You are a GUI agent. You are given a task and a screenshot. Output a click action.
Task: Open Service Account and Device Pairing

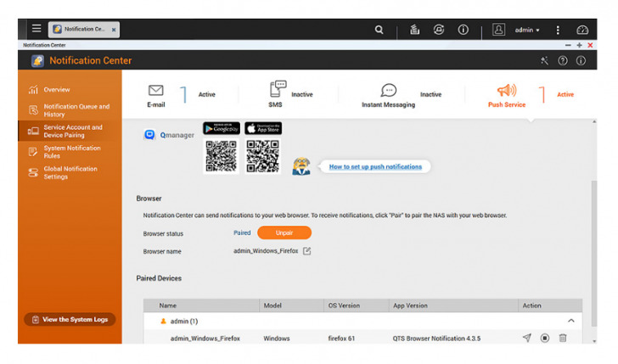point(71,131)
